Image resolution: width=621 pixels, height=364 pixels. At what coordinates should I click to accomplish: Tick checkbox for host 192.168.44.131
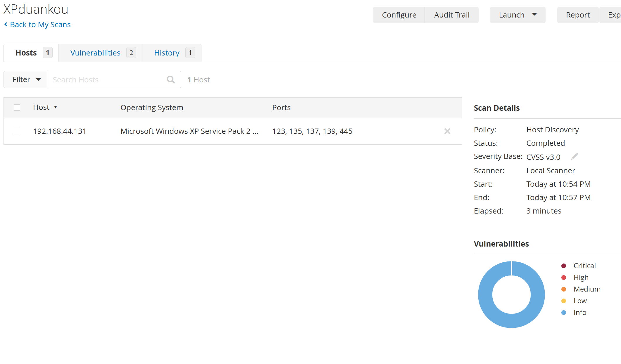pyautogui.click(x=17, y=131)
